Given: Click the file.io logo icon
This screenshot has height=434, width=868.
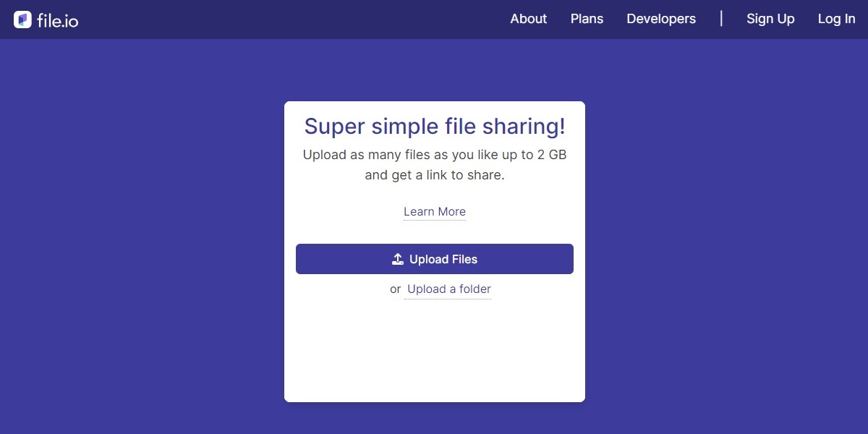Looking at the screenshot, I should [x=22, y=20].
